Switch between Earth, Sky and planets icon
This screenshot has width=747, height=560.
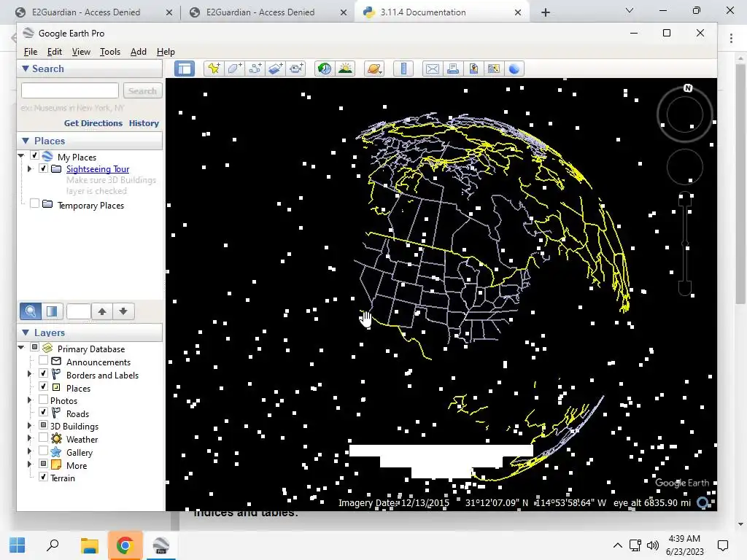pos(374,69)
